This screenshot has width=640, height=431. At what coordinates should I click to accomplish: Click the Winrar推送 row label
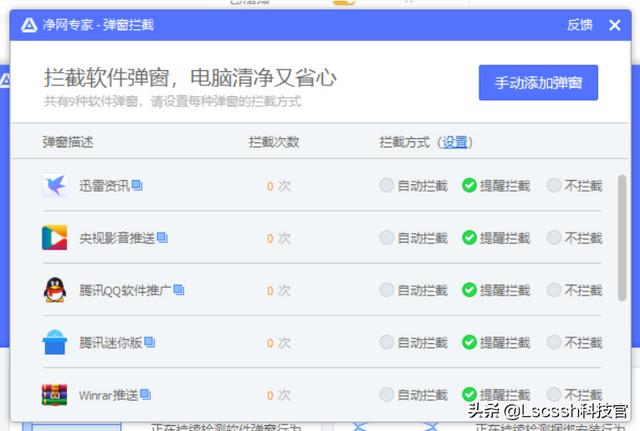(109, 395)
